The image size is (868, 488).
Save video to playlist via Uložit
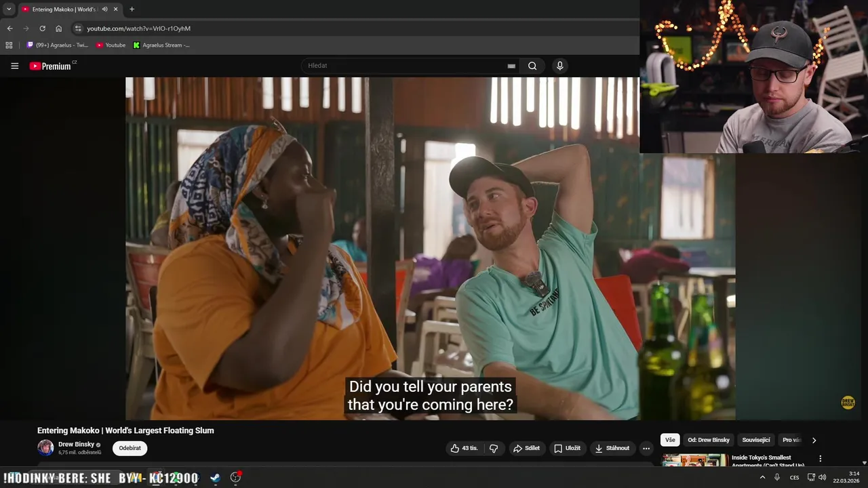click(x=567, y=448)
